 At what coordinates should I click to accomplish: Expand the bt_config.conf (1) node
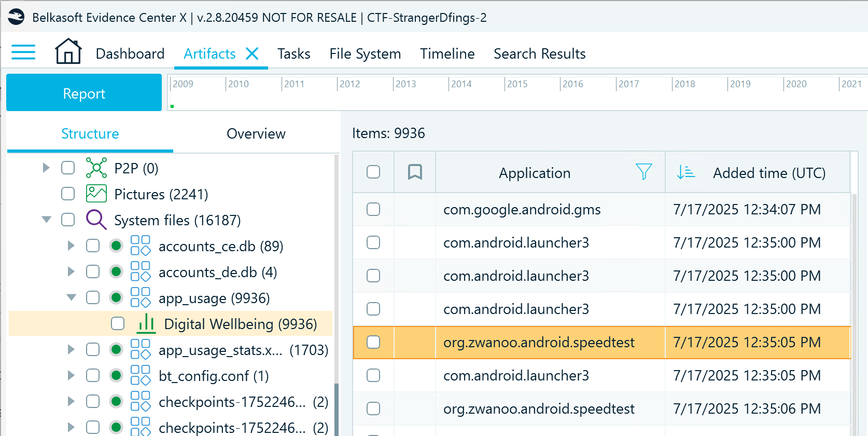[71, 375]
